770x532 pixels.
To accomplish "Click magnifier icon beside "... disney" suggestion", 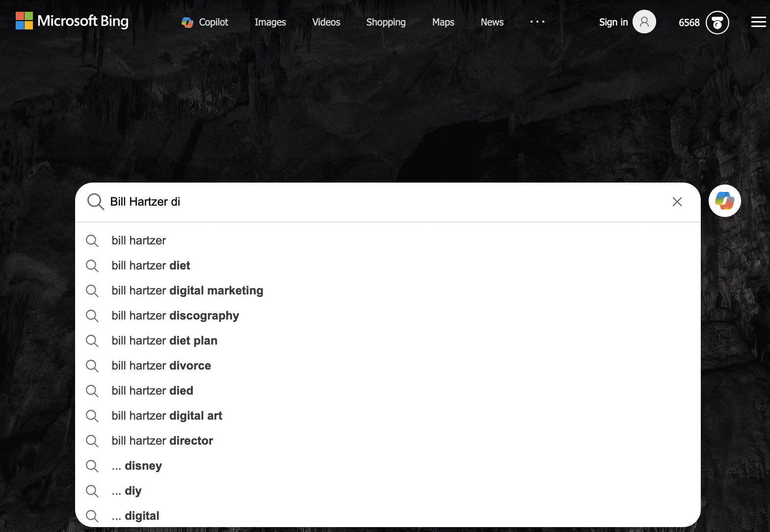I will [92, 466].
